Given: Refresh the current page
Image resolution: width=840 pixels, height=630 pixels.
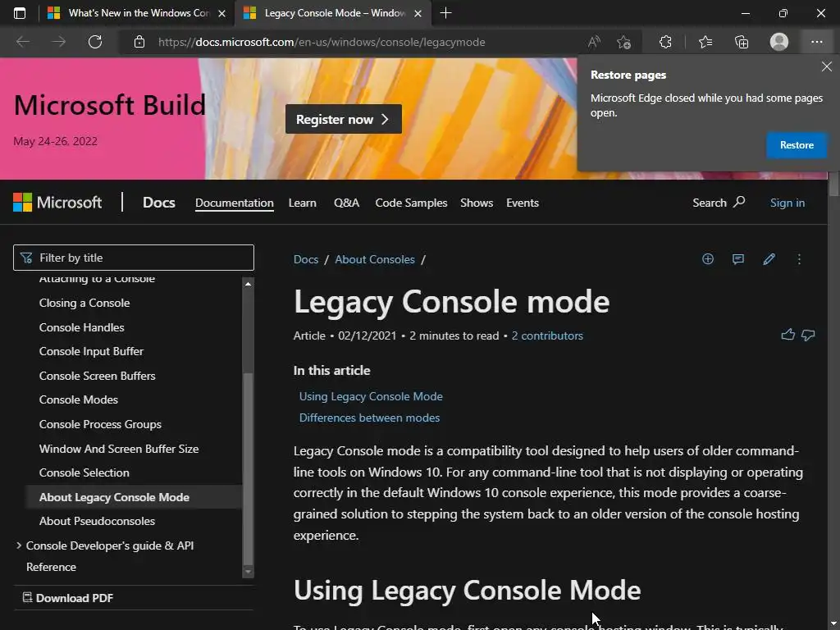Looking at the screenshot, I should point(95,42).
